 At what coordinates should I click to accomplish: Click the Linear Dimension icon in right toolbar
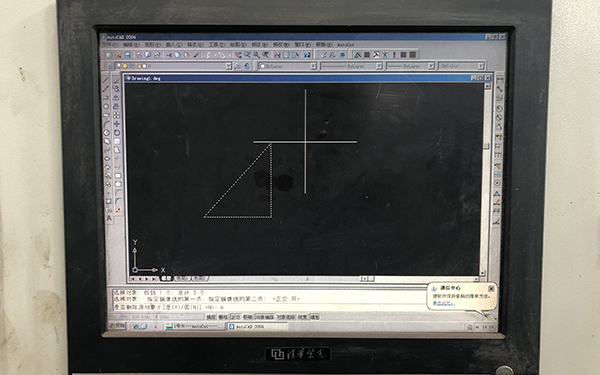(499, 80)
